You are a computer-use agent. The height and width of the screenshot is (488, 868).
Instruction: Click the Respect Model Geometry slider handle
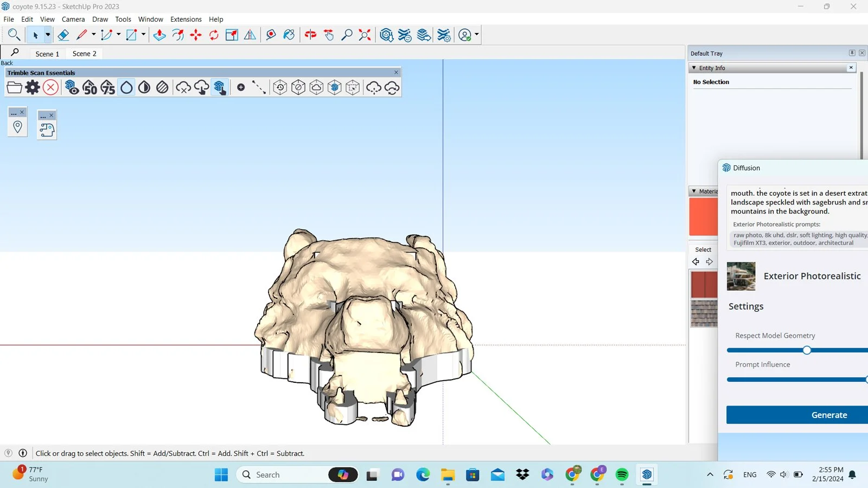[x=807, y=350]
